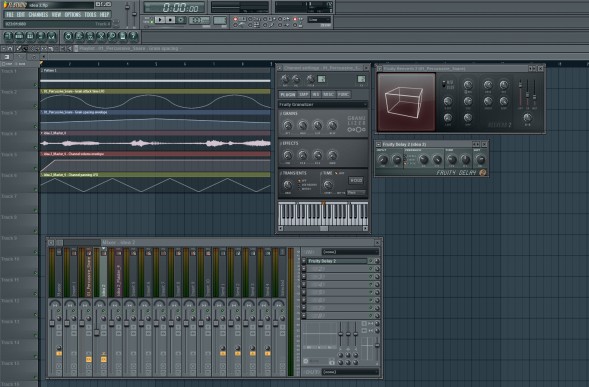Open the CHANNELS menu

(x=38, y=15)
